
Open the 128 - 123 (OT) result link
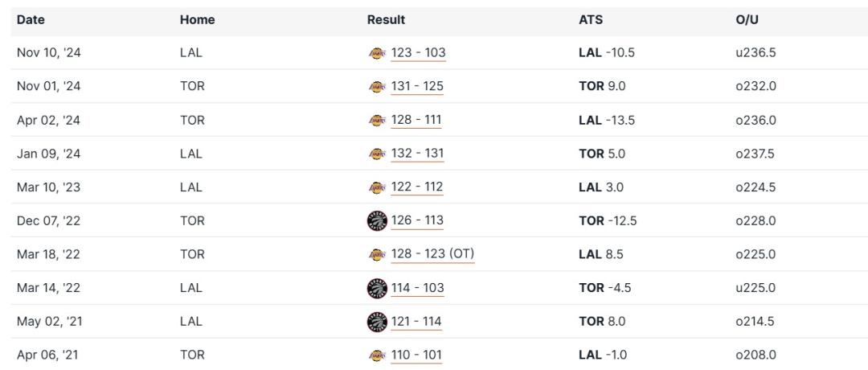[x=432, y=254]
